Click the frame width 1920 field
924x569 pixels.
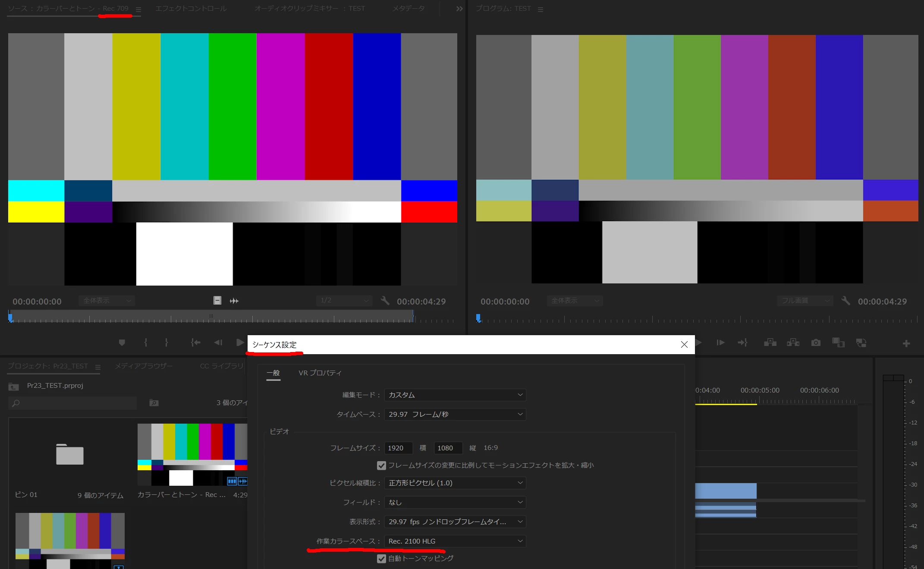click(x=398, y=448)
